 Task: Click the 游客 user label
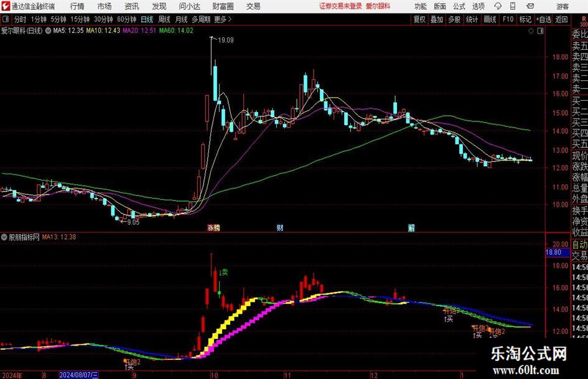point(562,6)
